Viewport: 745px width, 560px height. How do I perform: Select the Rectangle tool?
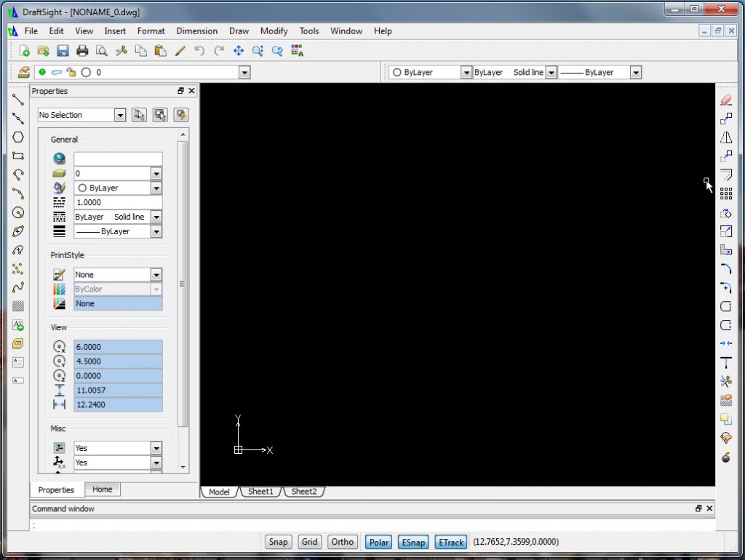(17, 156)
